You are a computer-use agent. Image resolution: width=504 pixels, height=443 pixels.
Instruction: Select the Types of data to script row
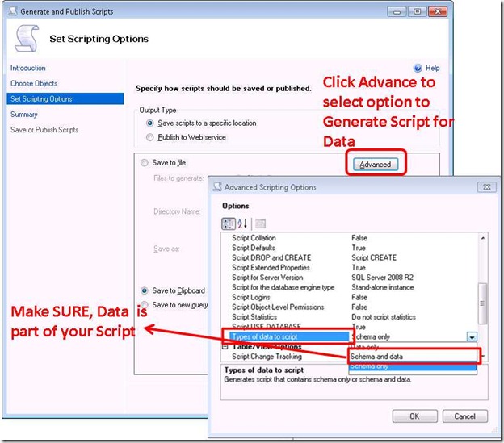coord(289,336)
